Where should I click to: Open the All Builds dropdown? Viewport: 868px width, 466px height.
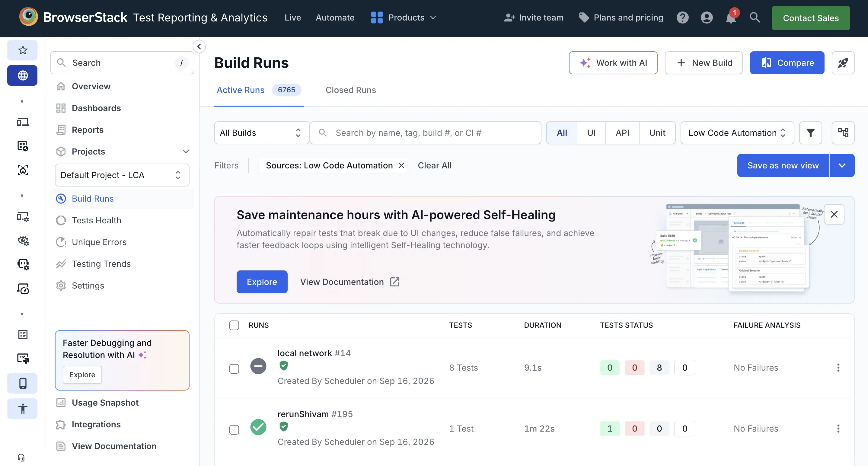(261, 133)
